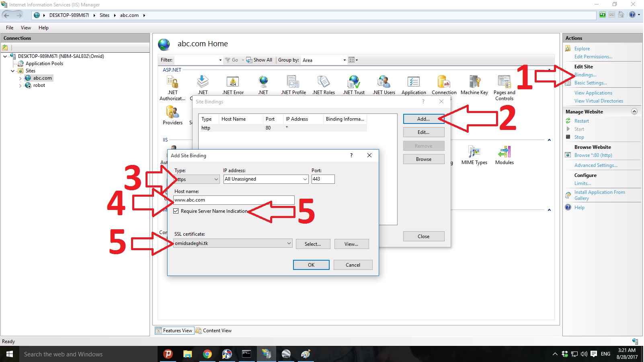Image resolution: width=644 pixels, height=362 pixels.
Task: Open the .NET Trust Levels icon
Action: [354, 85]
